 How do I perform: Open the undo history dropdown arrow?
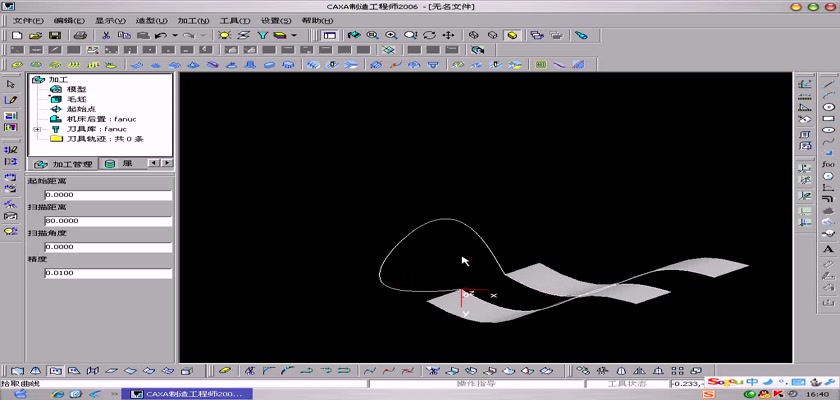coord(175,35)
